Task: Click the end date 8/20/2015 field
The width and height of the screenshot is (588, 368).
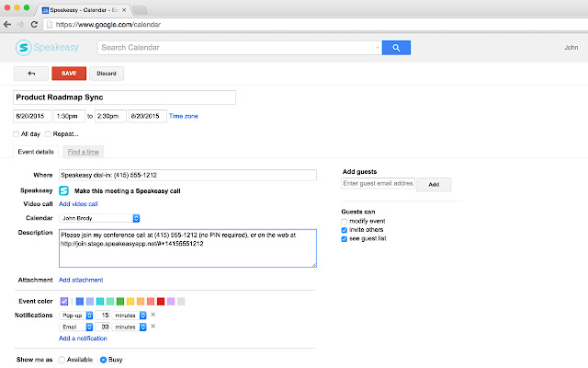Action: click(147, 116)
